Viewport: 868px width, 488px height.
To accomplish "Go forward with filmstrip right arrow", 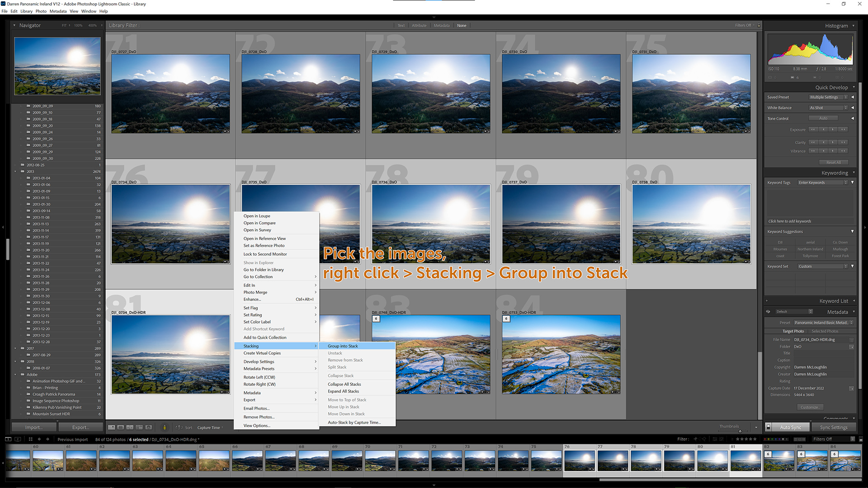I will coord(48,439).
